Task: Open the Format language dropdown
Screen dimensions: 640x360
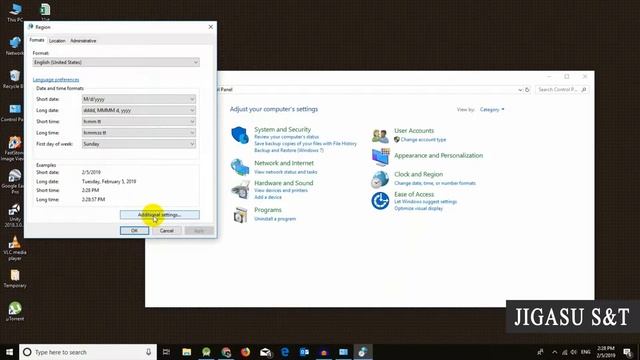Action: (116, 62)
